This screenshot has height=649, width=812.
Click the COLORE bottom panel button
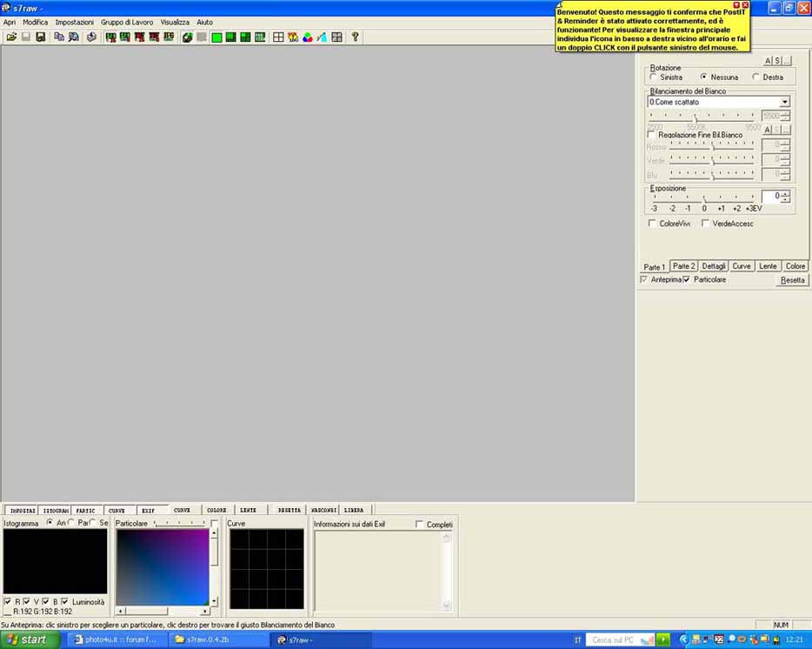[216, 511]
